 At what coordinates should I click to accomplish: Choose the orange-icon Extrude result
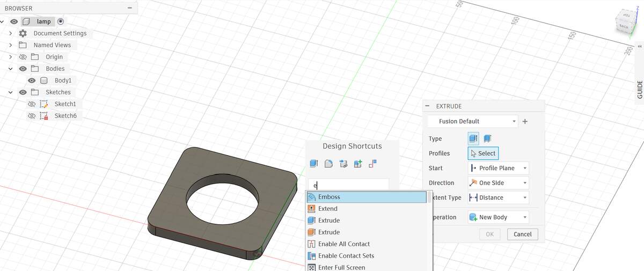367,232
